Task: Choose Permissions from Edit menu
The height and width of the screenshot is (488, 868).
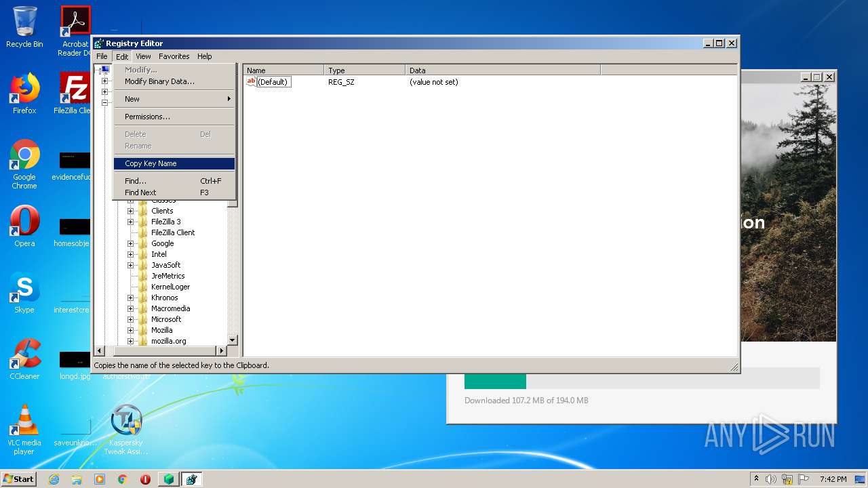Action: (x=174, y=117)
